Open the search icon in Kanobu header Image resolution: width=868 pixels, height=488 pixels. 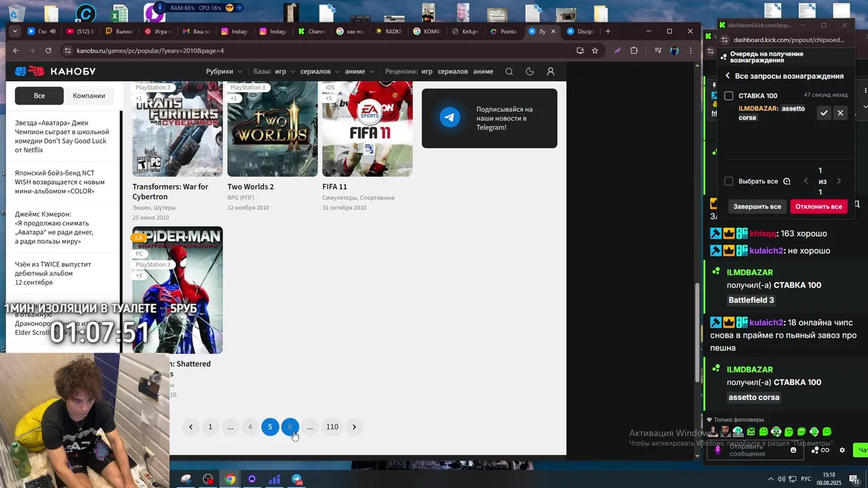[x=509, y=71]
